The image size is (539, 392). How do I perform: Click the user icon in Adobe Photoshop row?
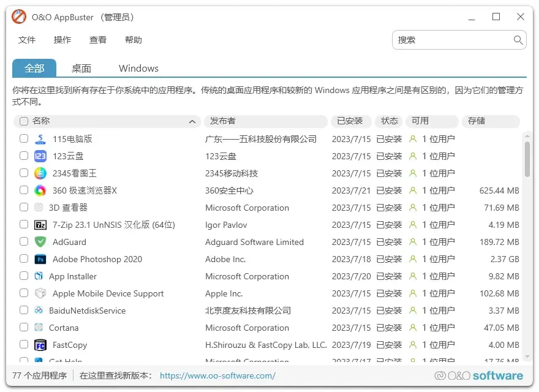click(x=412, y=259)
